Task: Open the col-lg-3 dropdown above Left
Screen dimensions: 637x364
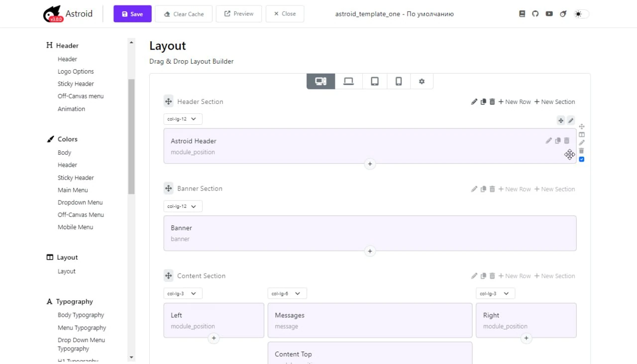Action: 183,293
